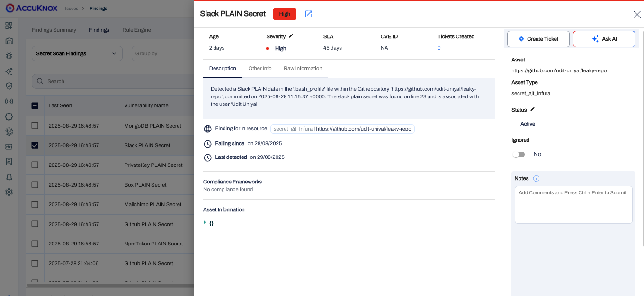Close the Slack PLAIN Secret panel
This screenshot has width=644, height=296.
[637, 14]
